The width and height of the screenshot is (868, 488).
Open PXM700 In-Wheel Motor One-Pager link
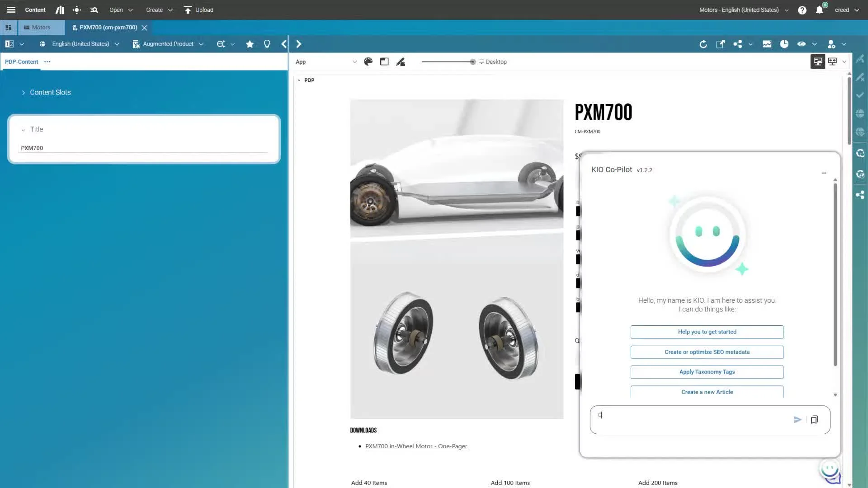coord(416,446)
